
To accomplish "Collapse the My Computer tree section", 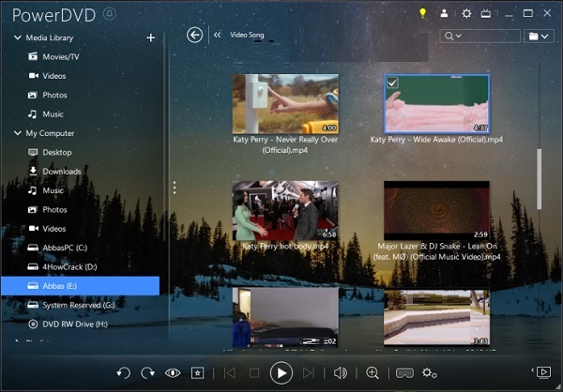I will pos(17,133).
